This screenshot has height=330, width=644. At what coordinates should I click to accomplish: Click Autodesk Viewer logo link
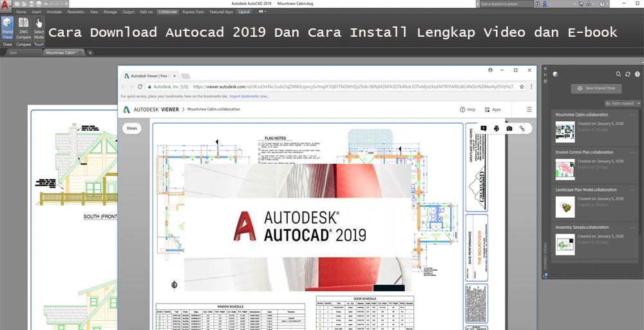click(151, 110)
